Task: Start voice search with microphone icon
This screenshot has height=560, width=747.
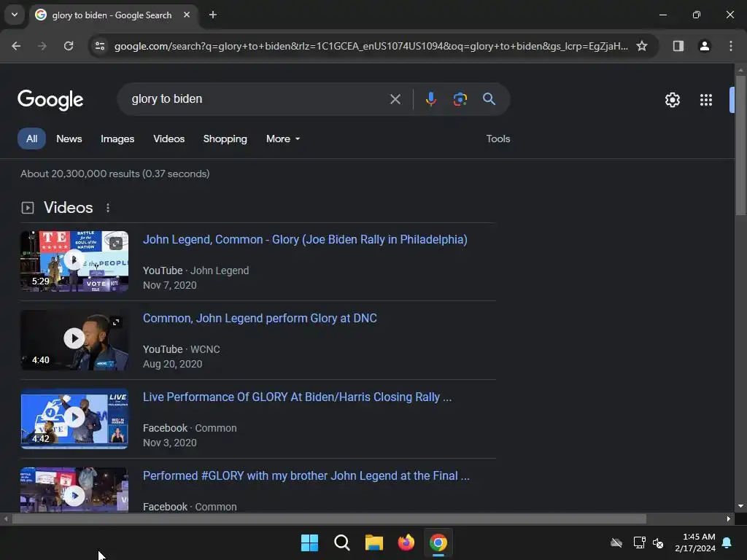Action: [430, 99]
